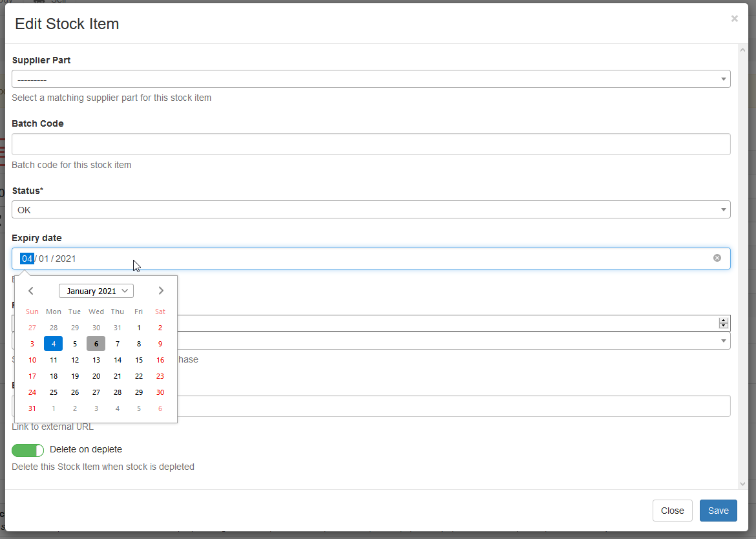Open the January 2021 month selector

click(96, 291)
